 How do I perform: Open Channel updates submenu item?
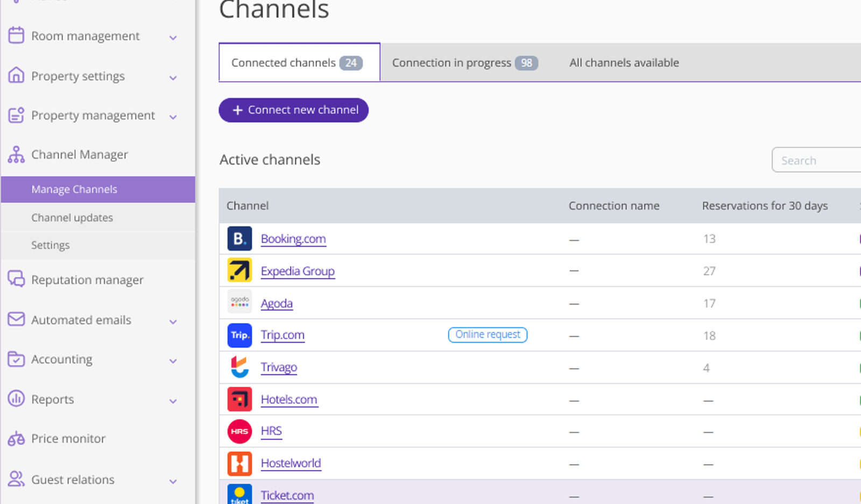[x=72, y=217]
